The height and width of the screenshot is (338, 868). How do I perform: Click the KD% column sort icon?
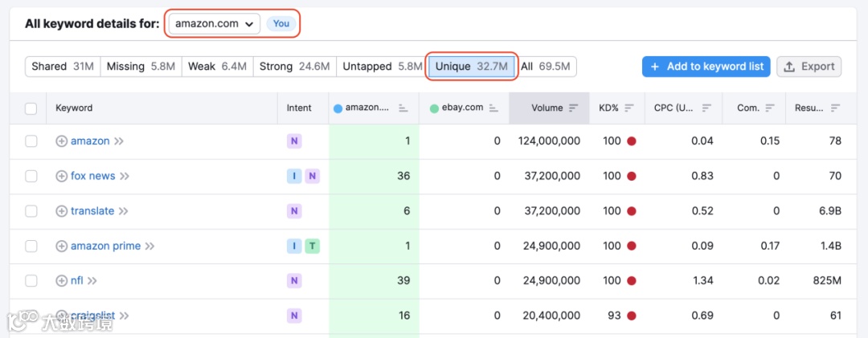pyautogui.click(x=628, y=108)
